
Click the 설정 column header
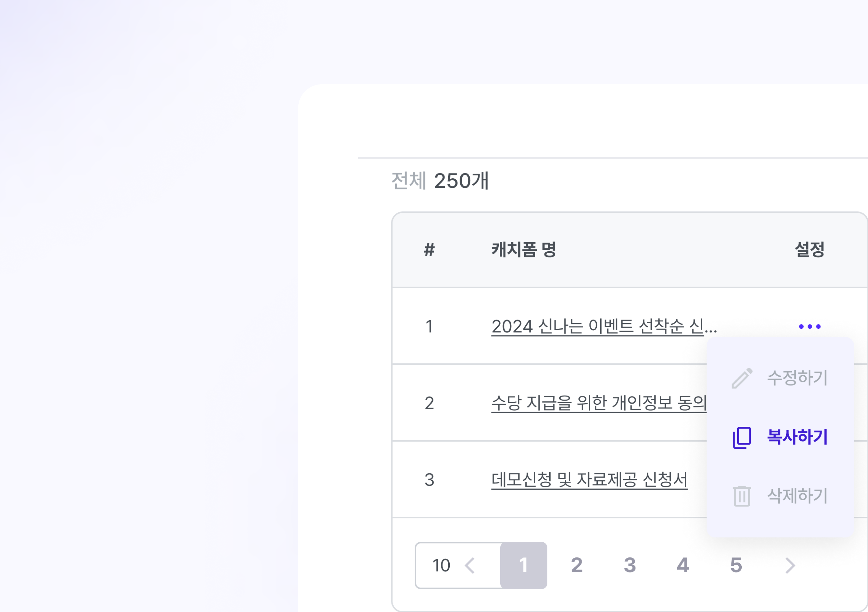coord(810,250)
